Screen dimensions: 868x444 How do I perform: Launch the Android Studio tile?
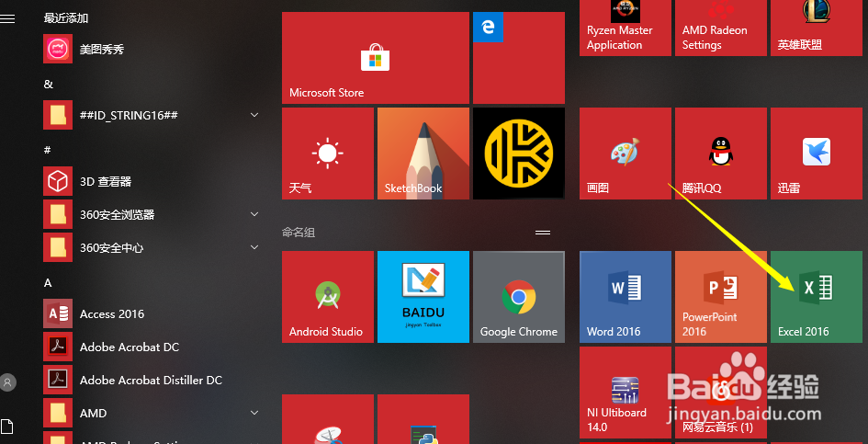click(x=328, y=297)
